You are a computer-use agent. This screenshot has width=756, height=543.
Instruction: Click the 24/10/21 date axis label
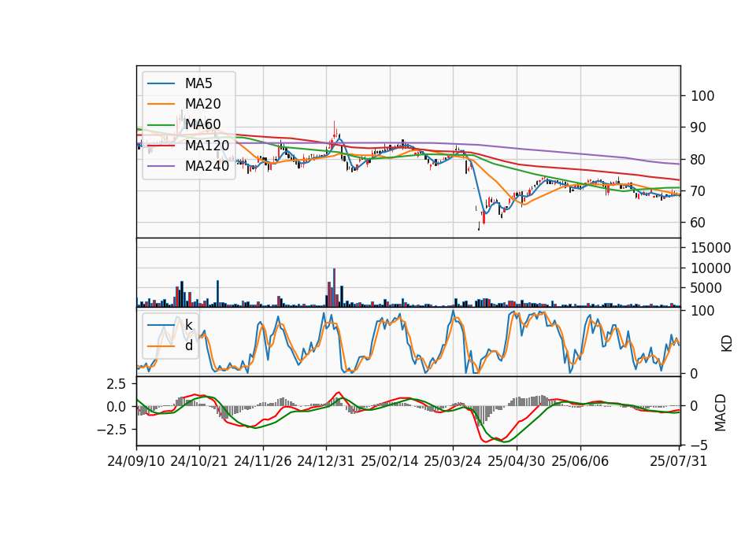click(x=199, y=461)
